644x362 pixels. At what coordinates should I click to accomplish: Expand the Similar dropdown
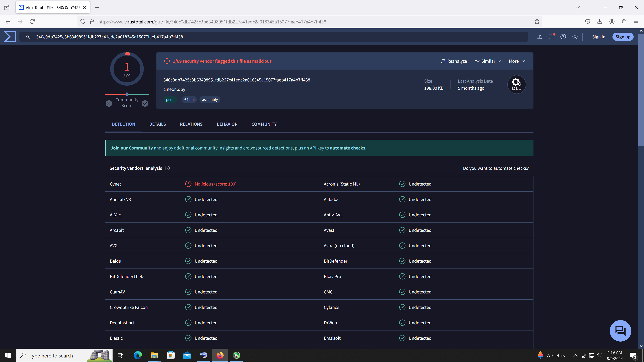(x=488, y=61)
